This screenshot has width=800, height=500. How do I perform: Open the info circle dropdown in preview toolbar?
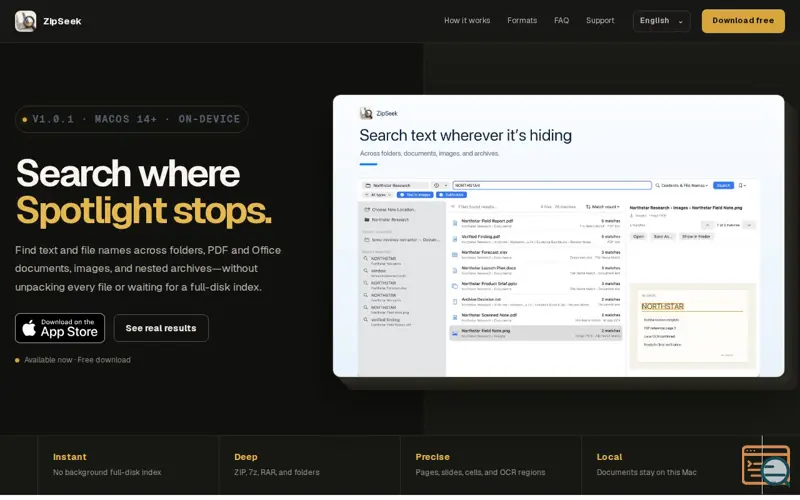coord(440,185)
